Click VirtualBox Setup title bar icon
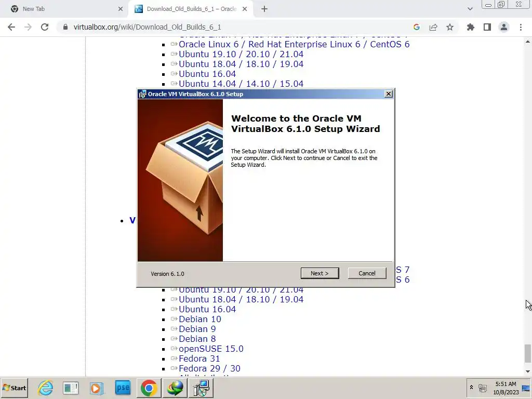This screenshot has height=399, width=532. [142, 94]
